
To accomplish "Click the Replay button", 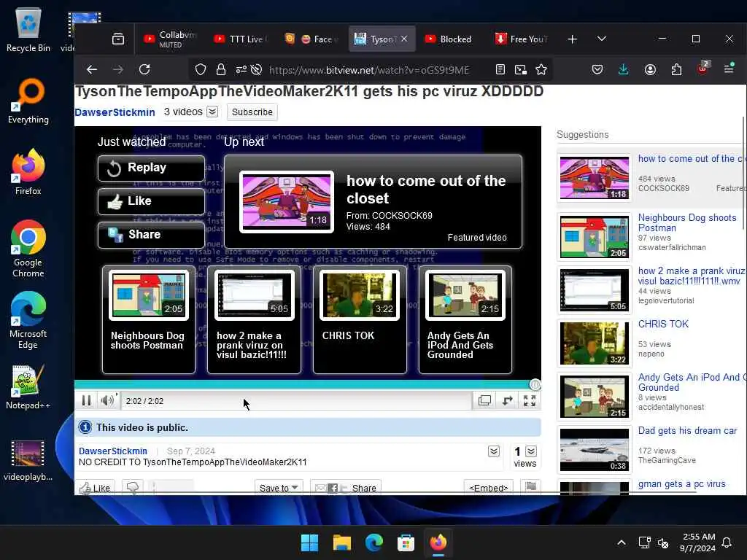I will pos(152,168).
